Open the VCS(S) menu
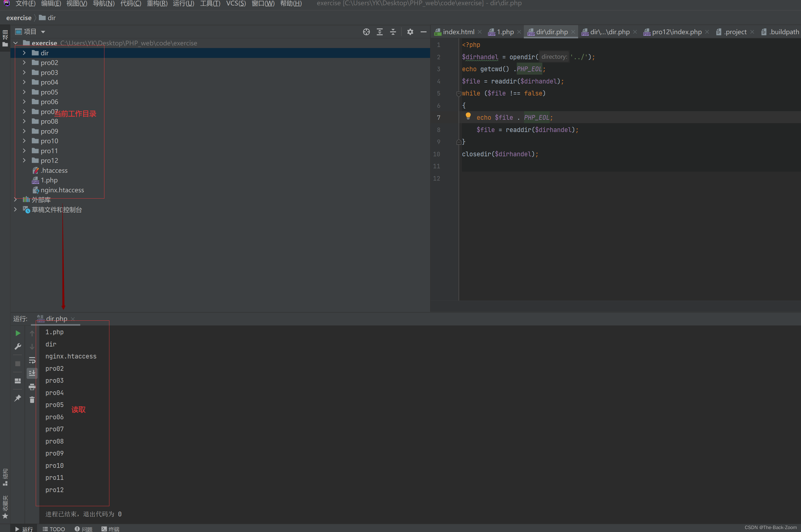Image resolution: width=801 pixels, height=532 pixels. (x=236, y=3)
